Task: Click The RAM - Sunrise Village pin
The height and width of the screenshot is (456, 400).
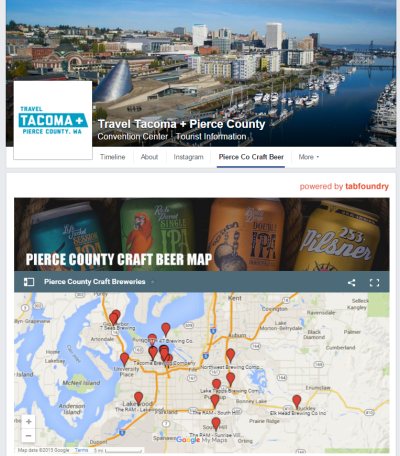Action: (216, 424)
